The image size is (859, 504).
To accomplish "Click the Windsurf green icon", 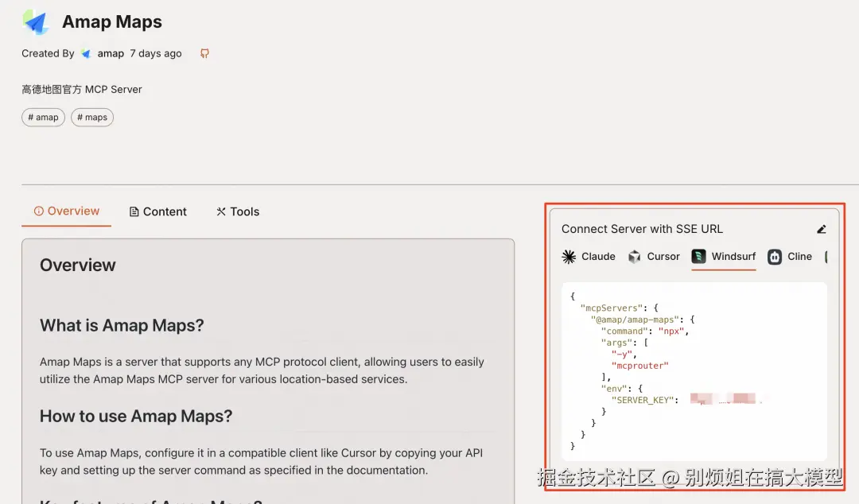I will 698,257.
